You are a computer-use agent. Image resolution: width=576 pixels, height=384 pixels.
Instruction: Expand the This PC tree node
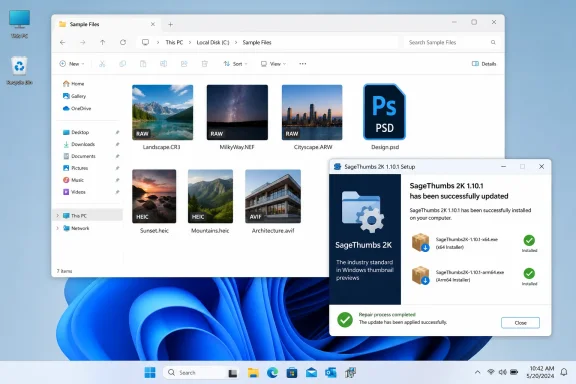[58, 216]
